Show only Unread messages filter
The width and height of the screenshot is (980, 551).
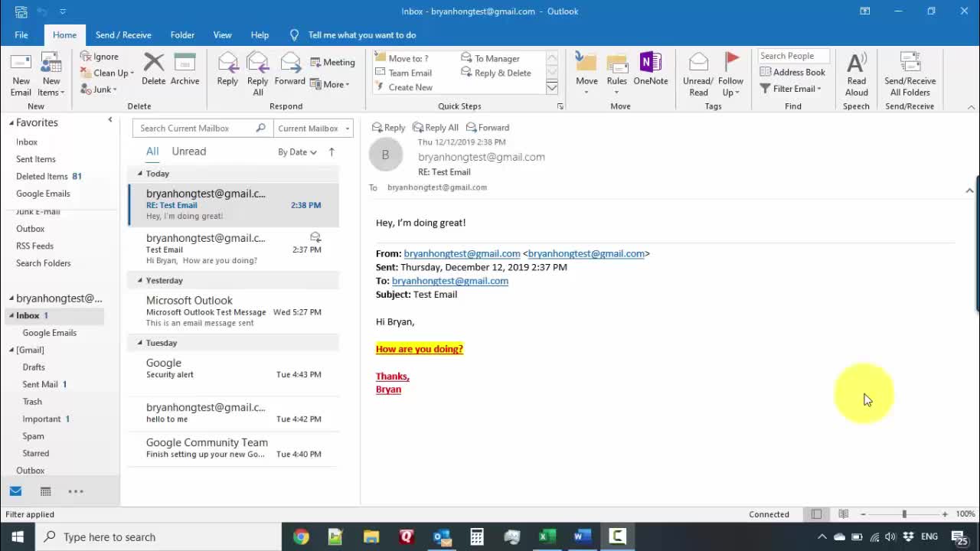tap(188, 152)
